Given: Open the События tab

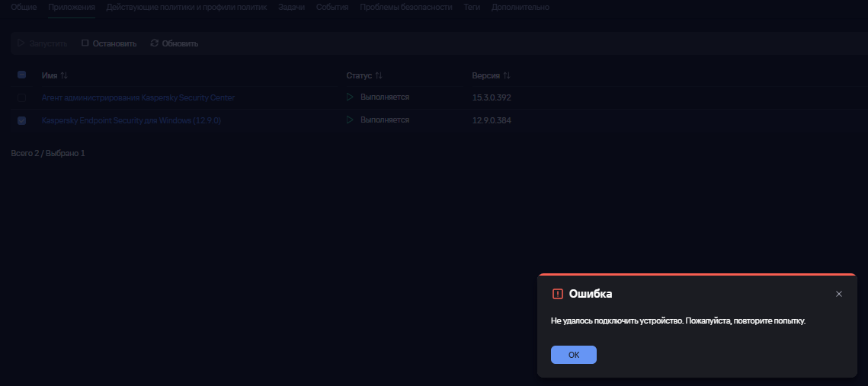Looking at the screenshot, I should pos(332,7).
